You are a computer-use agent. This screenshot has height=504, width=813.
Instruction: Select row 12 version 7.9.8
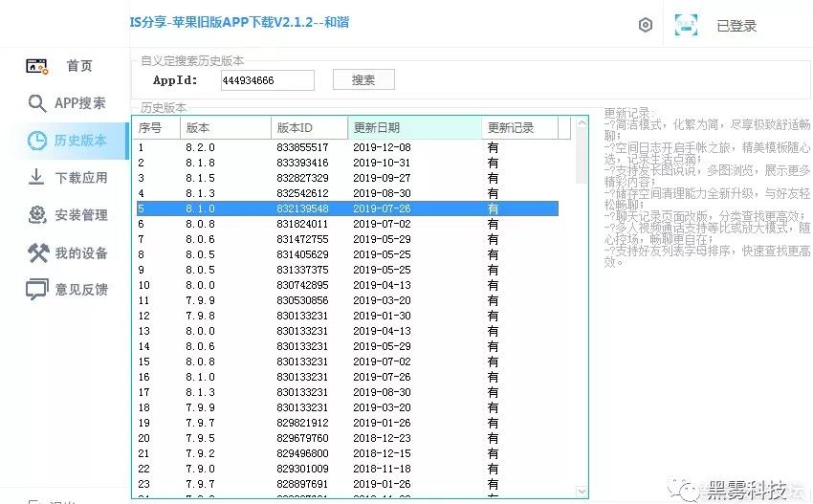click(347, 316)
